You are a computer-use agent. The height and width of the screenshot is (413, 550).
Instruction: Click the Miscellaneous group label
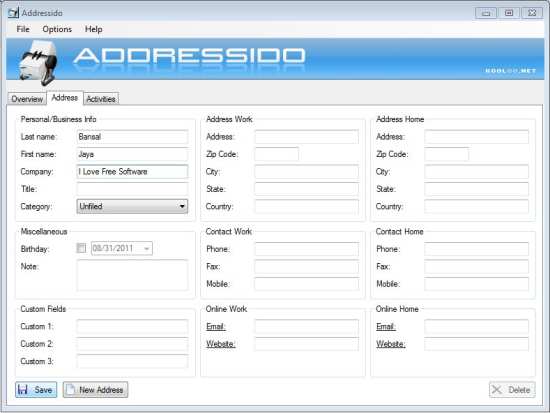44,232
